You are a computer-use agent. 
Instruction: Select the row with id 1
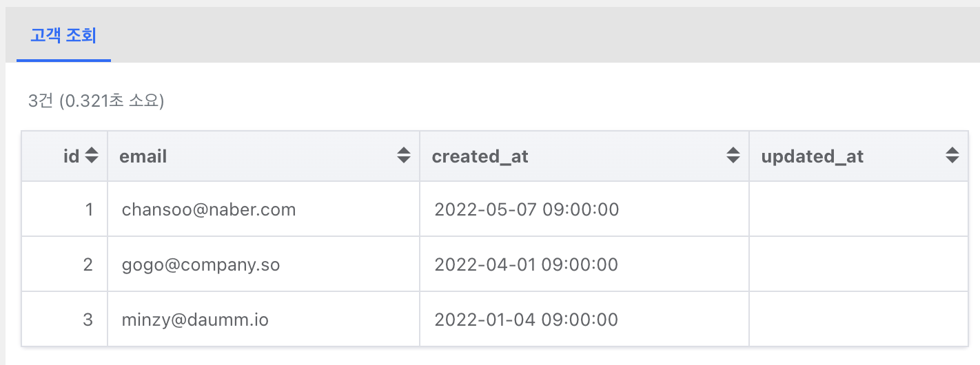pyautogui.click(x=495, y=209)
